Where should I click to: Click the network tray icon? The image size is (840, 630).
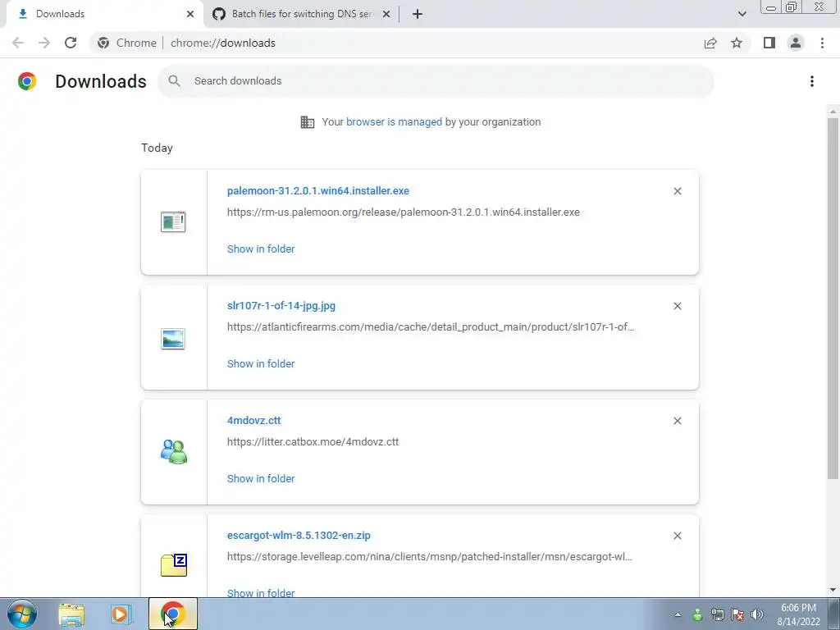(x=717, y=614)
